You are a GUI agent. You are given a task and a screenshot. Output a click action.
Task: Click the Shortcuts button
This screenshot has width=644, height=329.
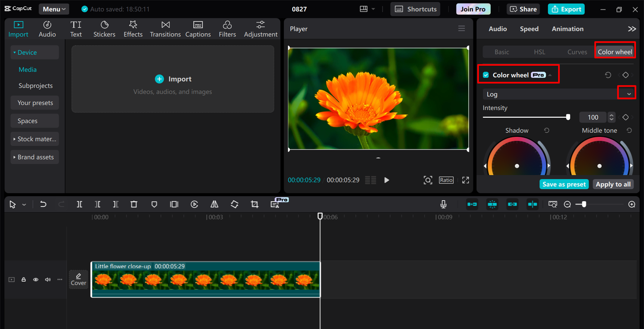[x=416, y=9]
